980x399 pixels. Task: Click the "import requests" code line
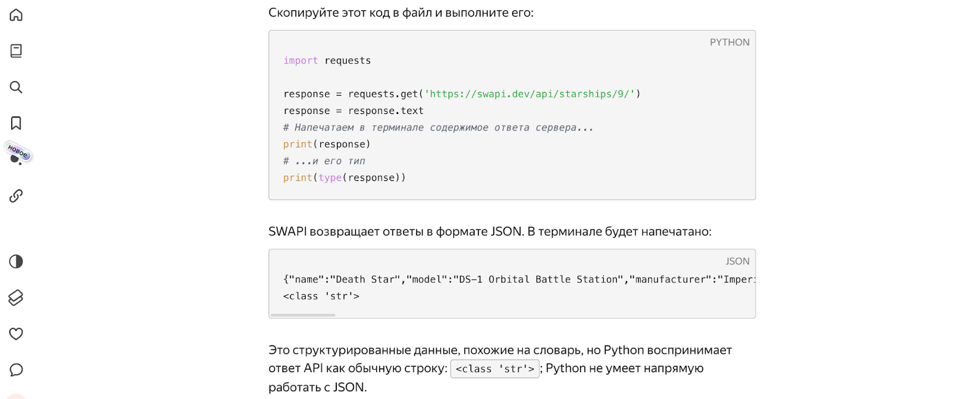(327, 61)
